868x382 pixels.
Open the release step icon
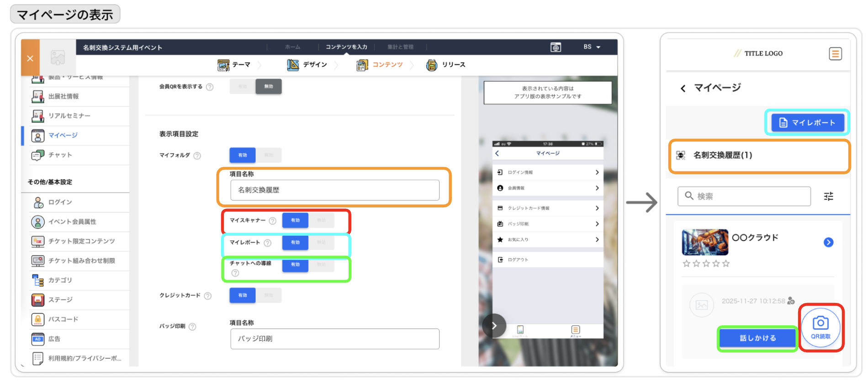click(x=432, y=65)
